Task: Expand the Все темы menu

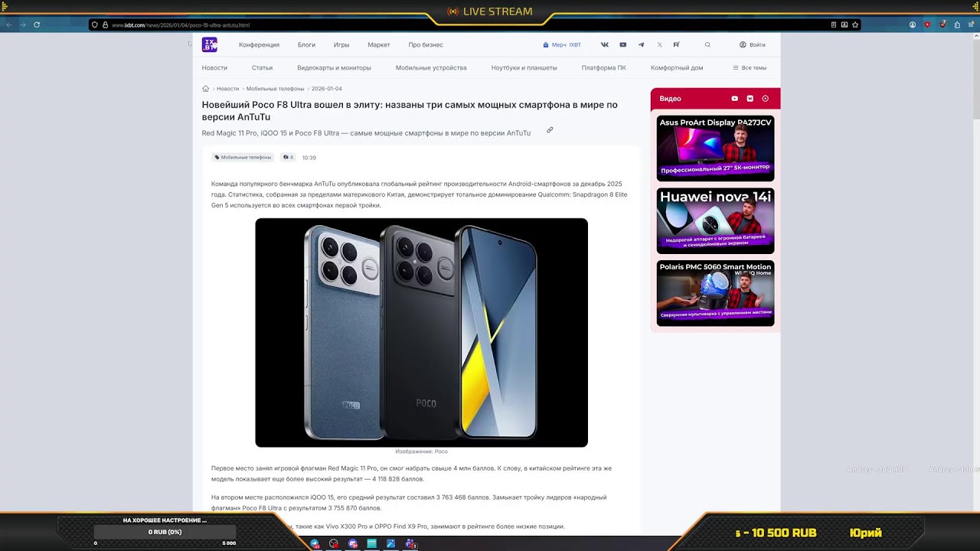Action: point(750,68)
